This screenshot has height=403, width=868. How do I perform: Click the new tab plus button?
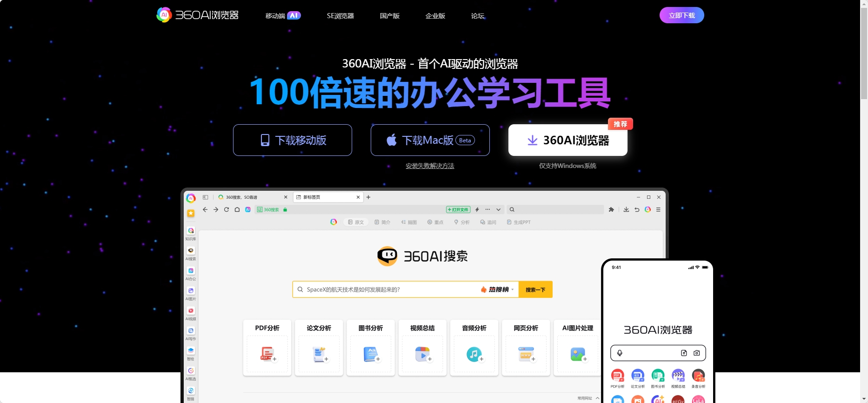coord(368,197)
